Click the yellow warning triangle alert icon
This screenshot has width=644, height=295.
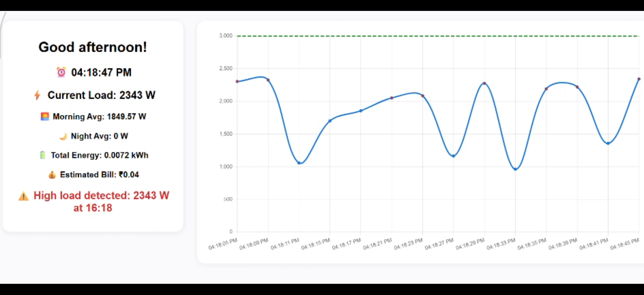click(x=24, y=196)
